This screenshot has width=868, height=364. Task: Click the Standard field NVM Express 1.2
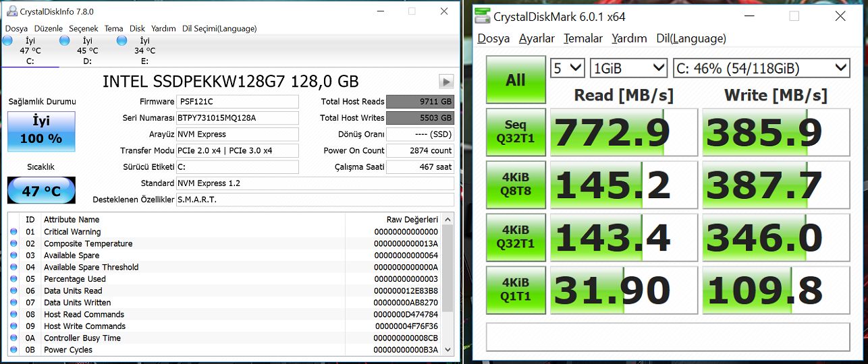[x=315, y=183]
